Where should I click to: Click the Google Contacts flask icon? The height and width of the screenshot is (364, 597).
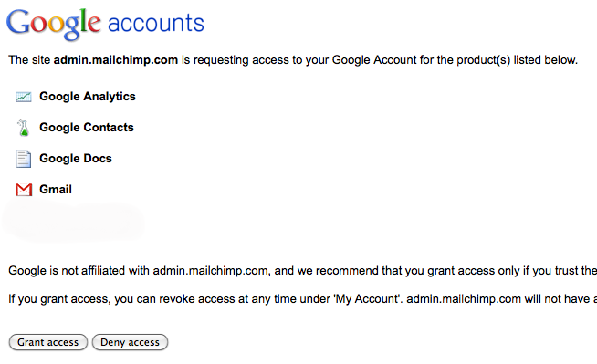tap(24, 128)
